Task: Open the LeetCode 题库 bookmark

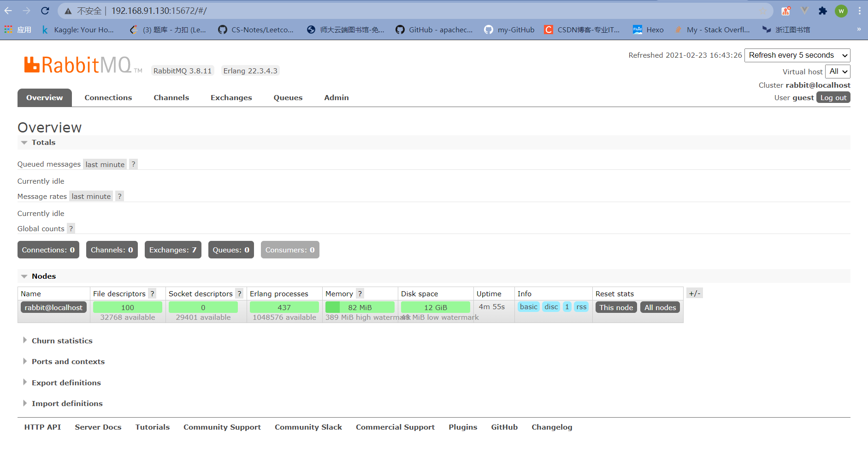Action: pos(168,30)
